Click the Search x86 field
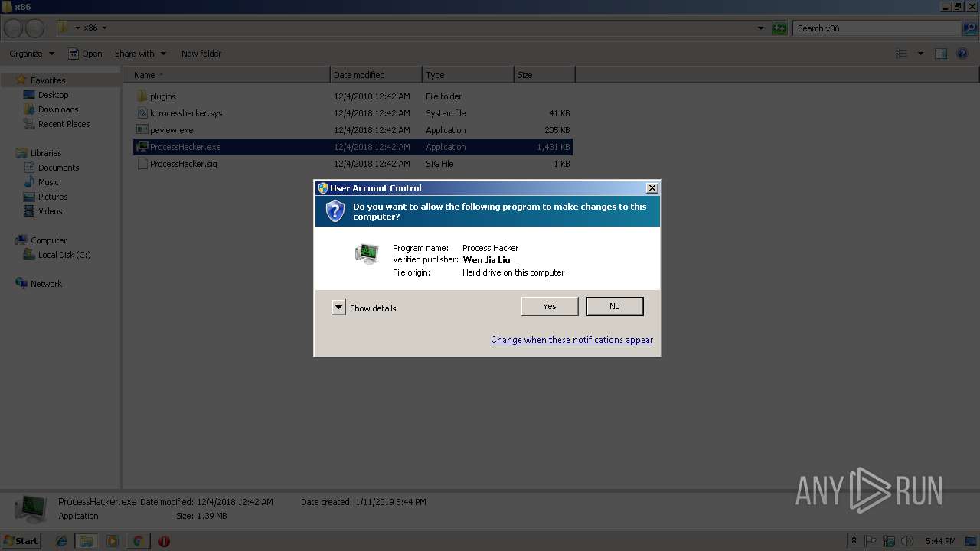The width and height of the screenshot is (980, 551). [x=877, y=28]
